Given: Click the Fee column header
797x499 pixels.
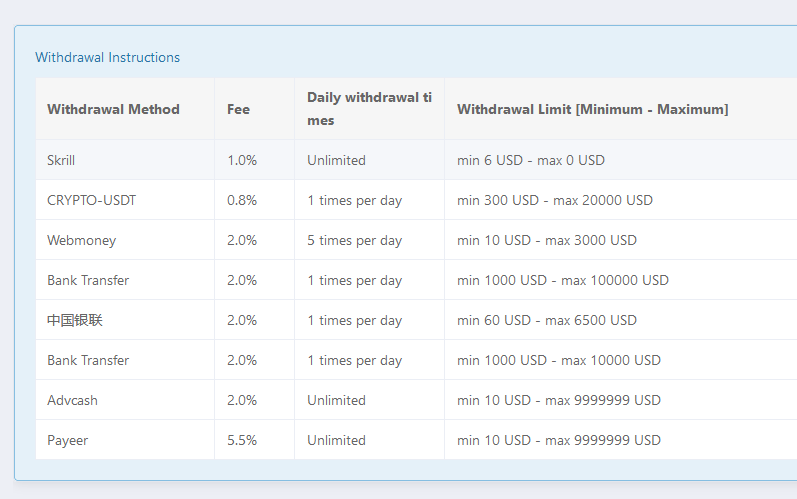Looking at the screenshot, I should pyautogui.click(x=255, y=109).
